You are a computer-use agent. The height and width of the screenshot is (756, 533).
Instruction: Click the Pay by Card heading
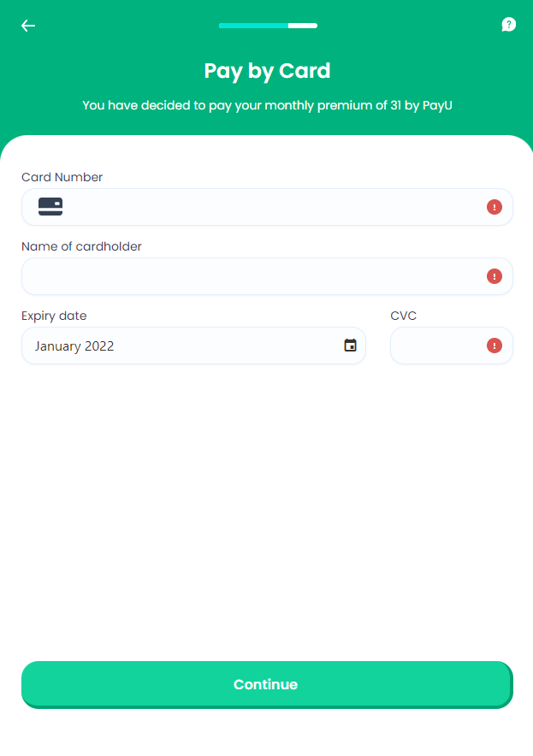[x=267, y=71]
